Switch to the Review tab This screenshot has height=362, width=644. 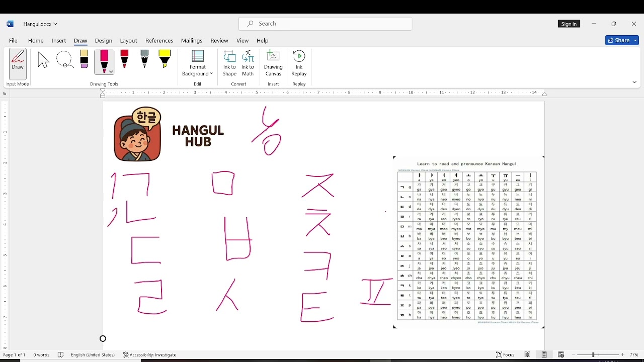click(219, 41)
